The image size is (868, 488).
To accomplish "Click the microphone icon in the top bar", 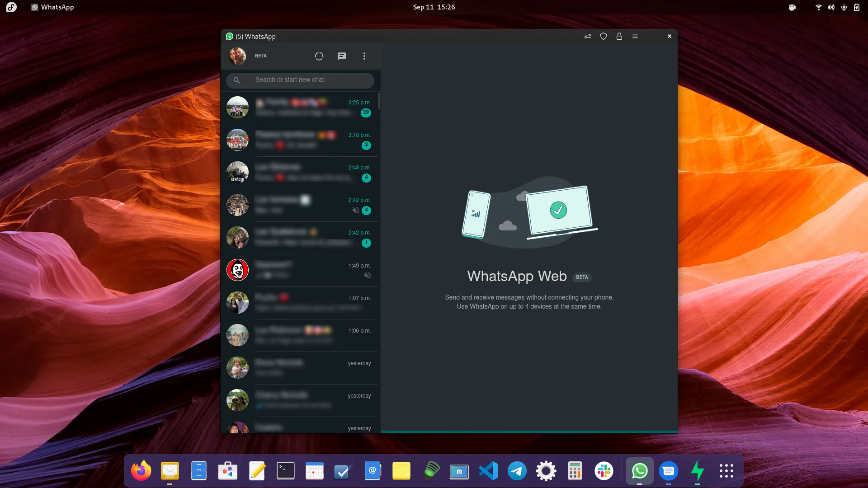I will (844, 7).
